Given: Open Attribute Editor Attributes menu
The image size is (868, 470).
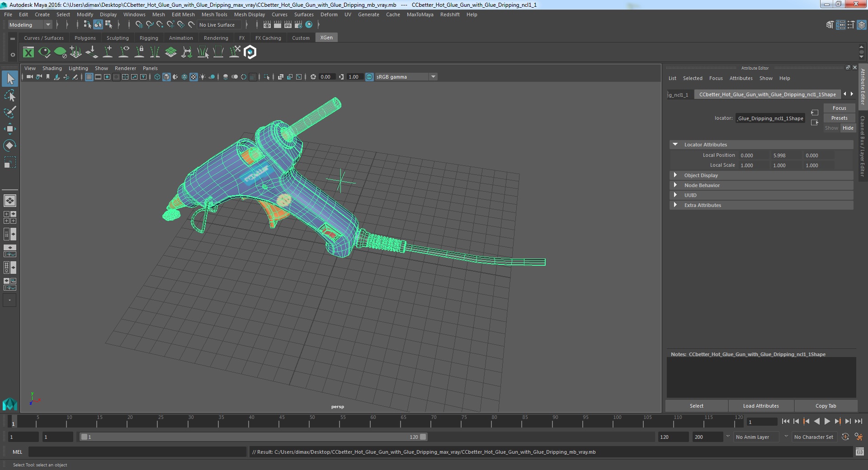Looking at the screenshot, I should (x=741, y=78).
